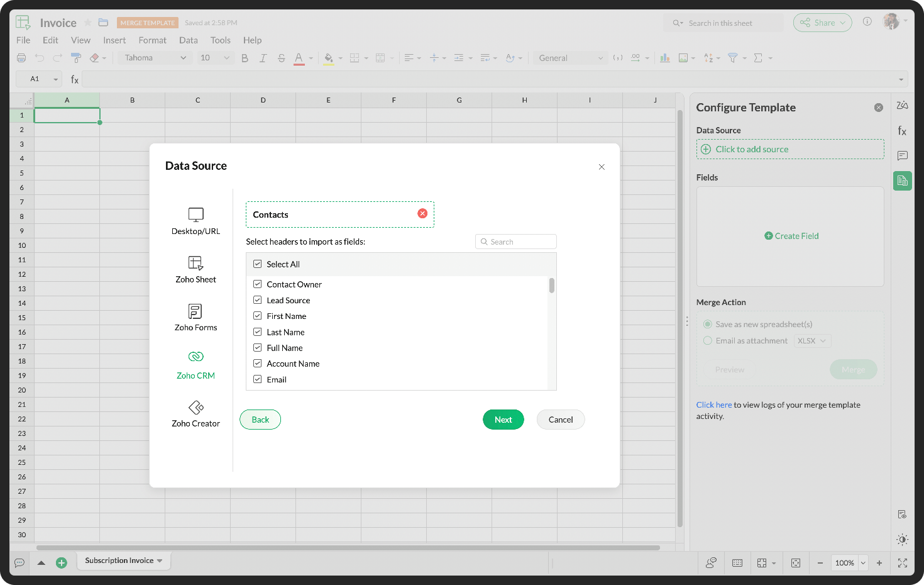
Task: Toggle bold formatting
Action: 245,58
